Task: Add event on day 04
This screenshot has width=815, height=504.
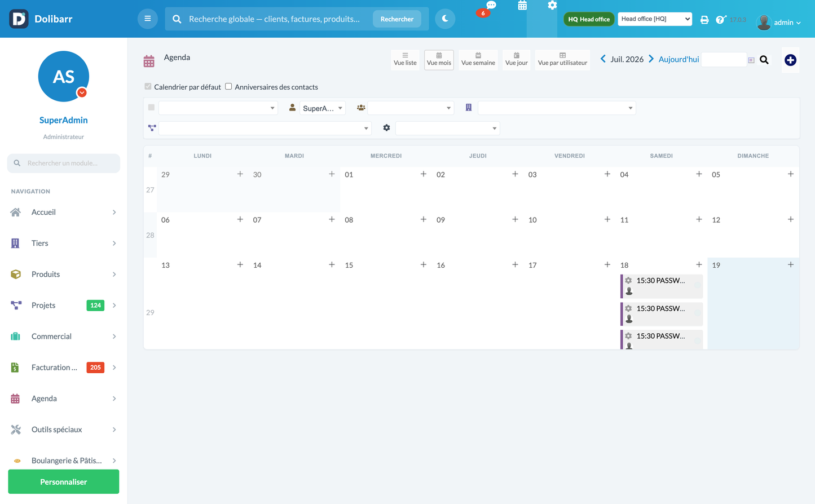Action: point(699,174)
